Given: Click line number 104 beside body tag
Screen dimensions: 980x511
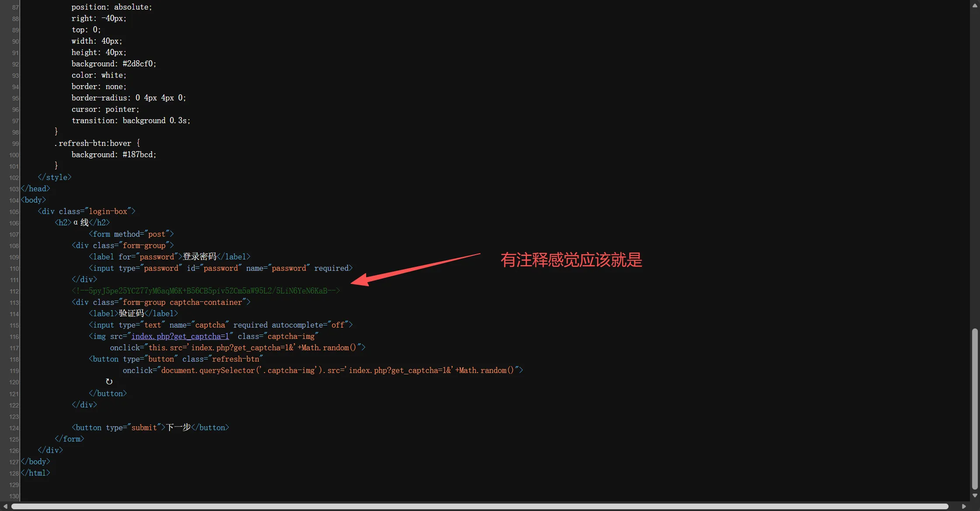Looking at the screenshot, I should [14, 200].
